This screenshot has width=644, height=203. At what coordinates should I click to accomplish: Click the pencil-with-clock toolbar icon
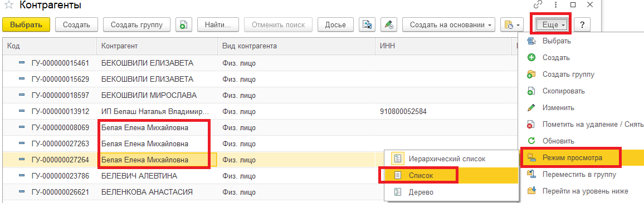[x=388, y=24]
